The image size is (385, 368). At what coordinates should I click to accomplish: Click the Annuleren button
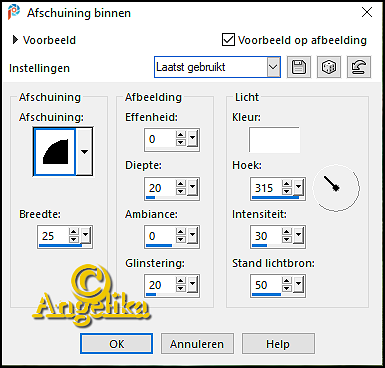tap(197, 344)
